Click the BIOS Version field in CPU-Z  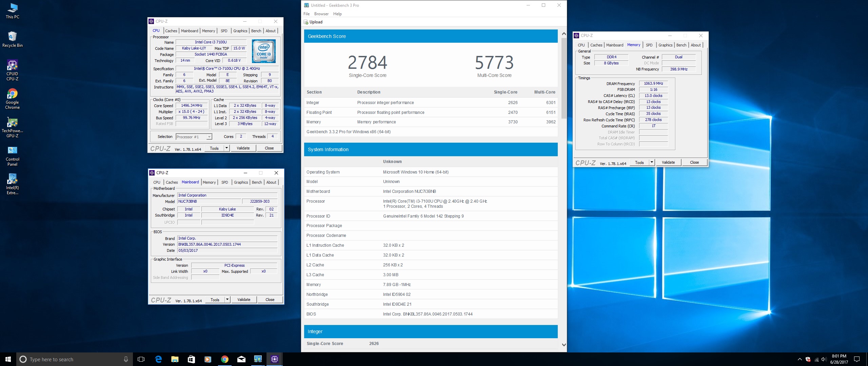(227, 244)
